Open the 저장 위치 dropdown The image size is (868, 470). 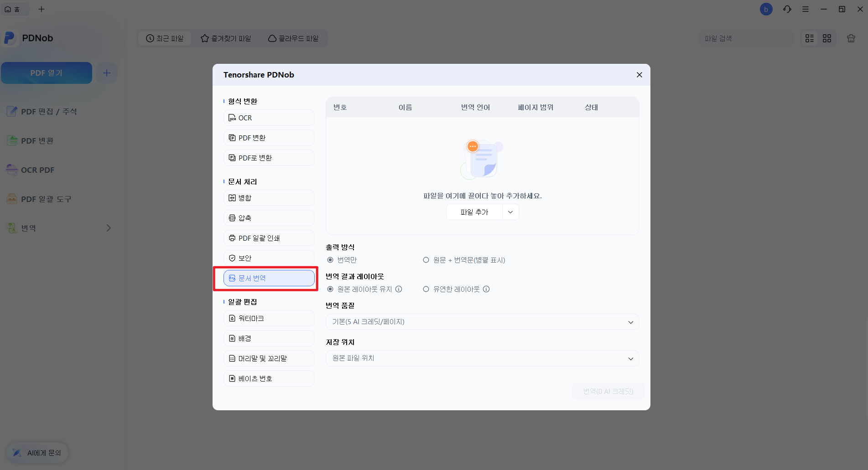point(482,358)
